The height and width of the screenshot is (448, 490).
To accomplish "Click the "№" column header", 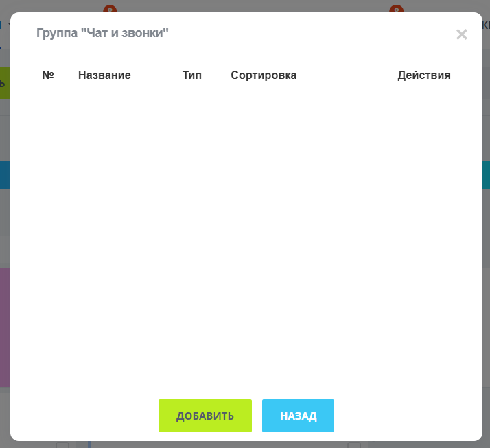I will (48, 75).
